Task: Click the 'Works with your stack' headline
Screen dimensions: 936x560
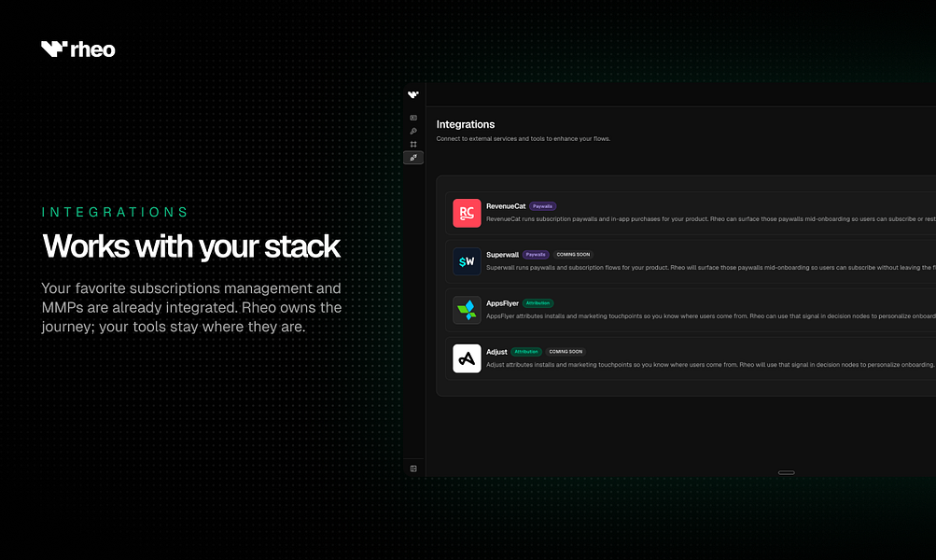Action: 191,246
